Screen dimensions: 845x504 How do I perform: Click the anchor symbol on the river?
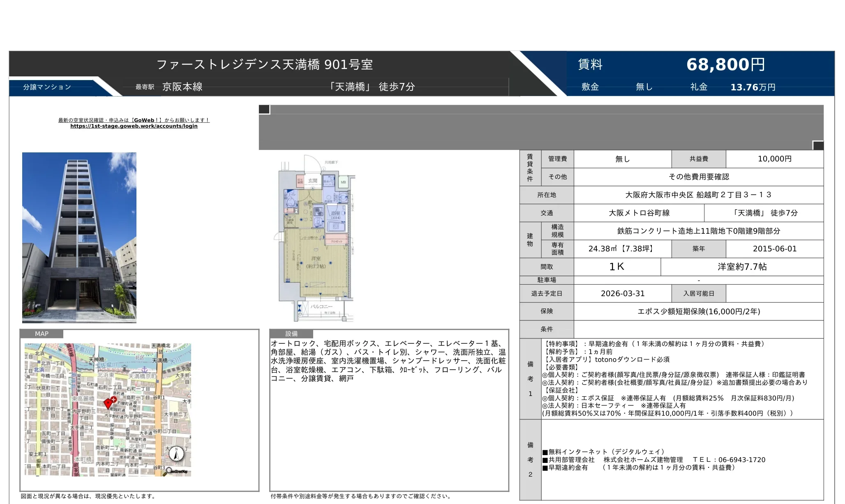coord(144,371)
